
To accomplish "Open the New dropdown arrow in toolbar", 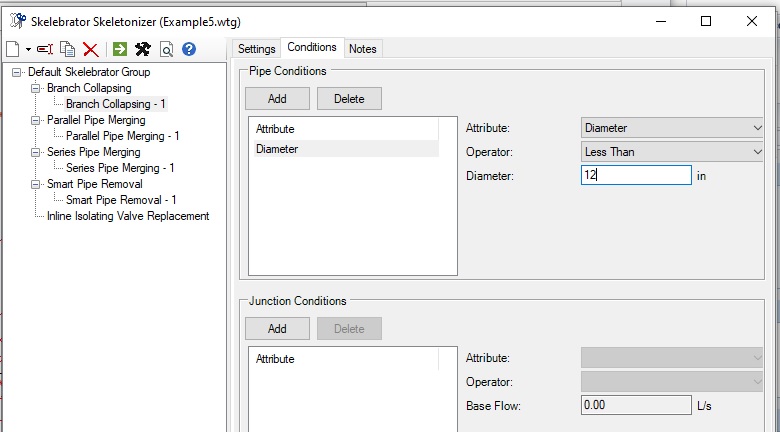I will (28, 49).
